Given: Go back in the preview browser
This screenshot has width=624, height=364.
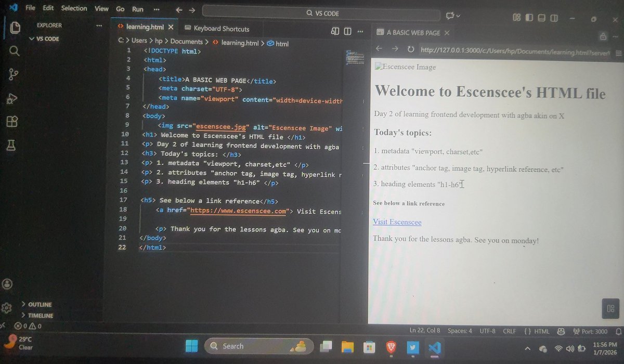Looking at the screenshot, I should 379,48.
